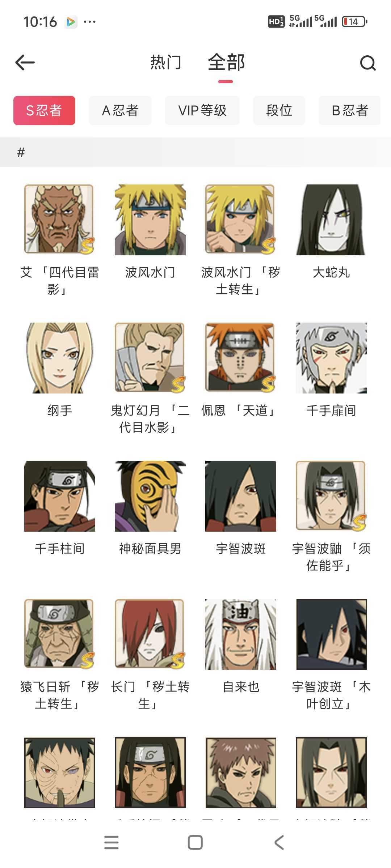Open 纲手 character portrait
This screenshot has height=868, width=391.
60,358
